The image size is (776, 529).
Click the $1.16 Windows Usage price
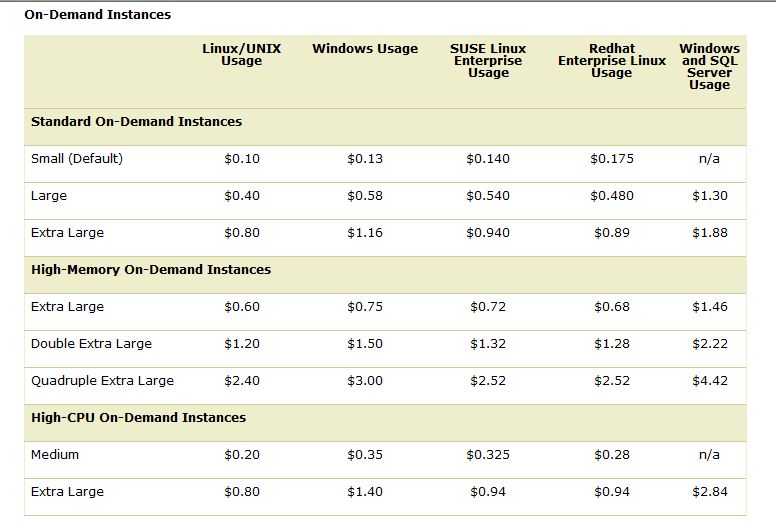tap(365, 233)
